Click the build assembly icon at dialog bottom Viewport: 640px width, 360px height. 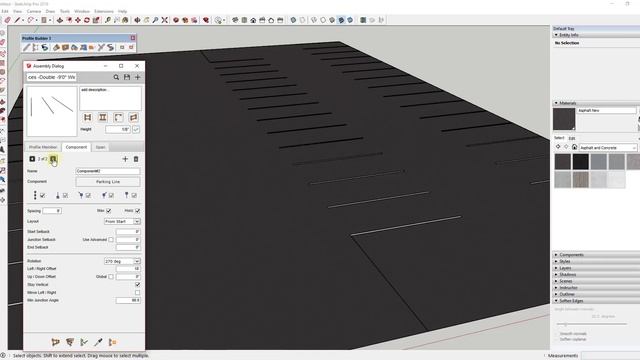click(56, 342)
